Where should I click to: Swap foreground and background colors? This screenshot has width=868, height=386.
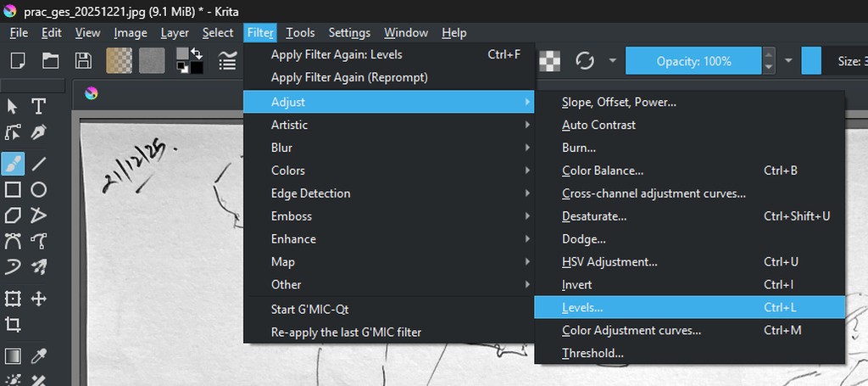(x=196, y=53)
